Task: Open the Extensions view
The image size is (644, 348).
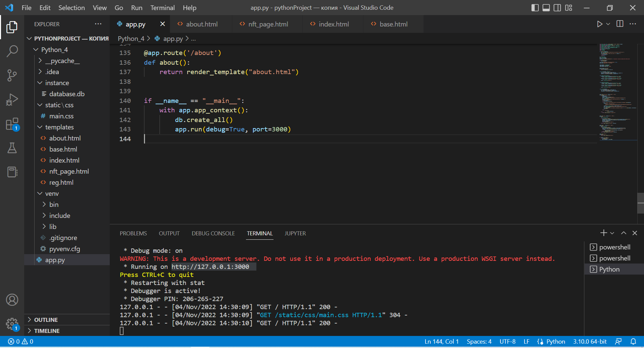Action: [x=12, y=123]
